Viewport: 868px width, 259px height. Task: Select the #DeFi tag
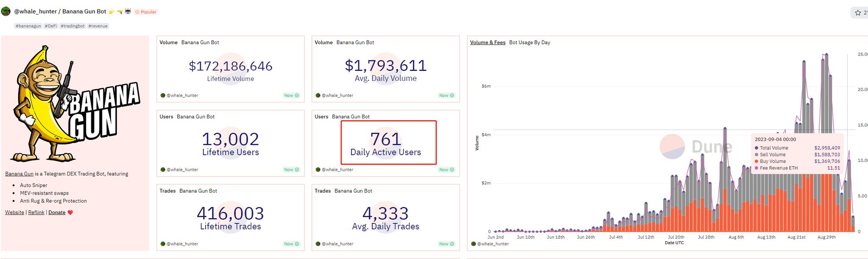51,26
